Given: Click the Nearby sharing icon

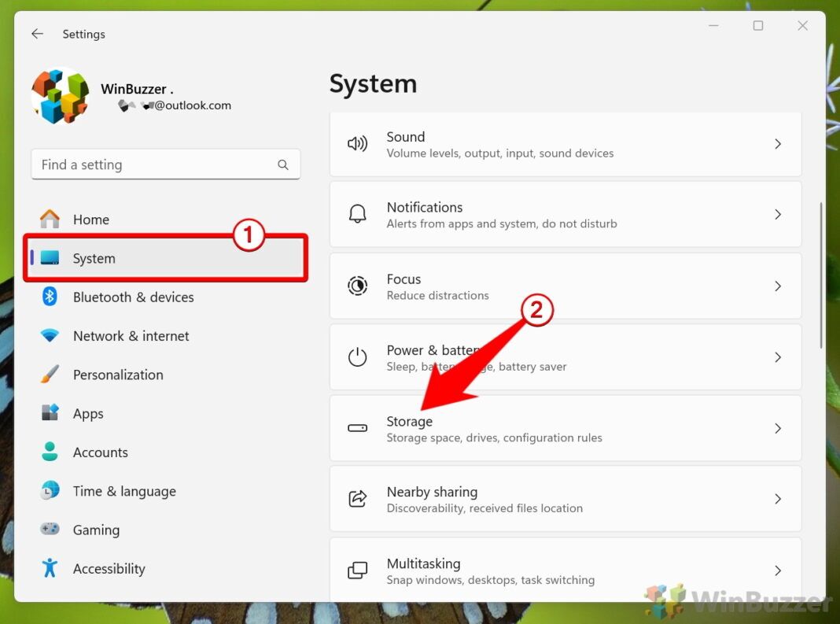Looking at the screenshot, I should tap(358, 499).
